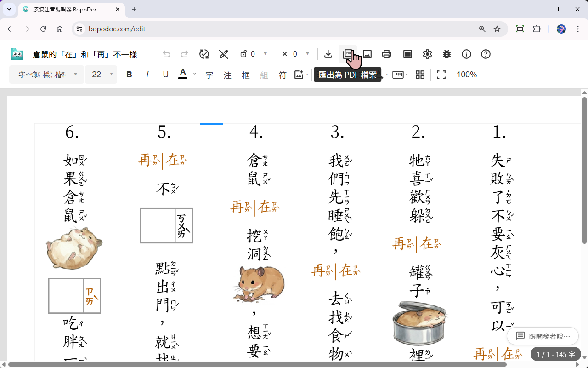The height and width of the screenshot is (368, 588).
Task: Enter fullscreen editing mode
Action: (441, 75)
